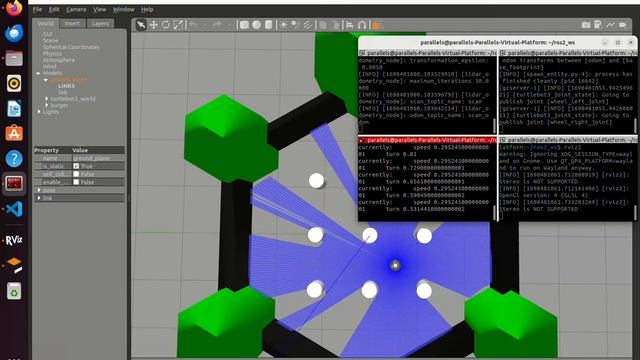Switch to the Layers tab

100,24
